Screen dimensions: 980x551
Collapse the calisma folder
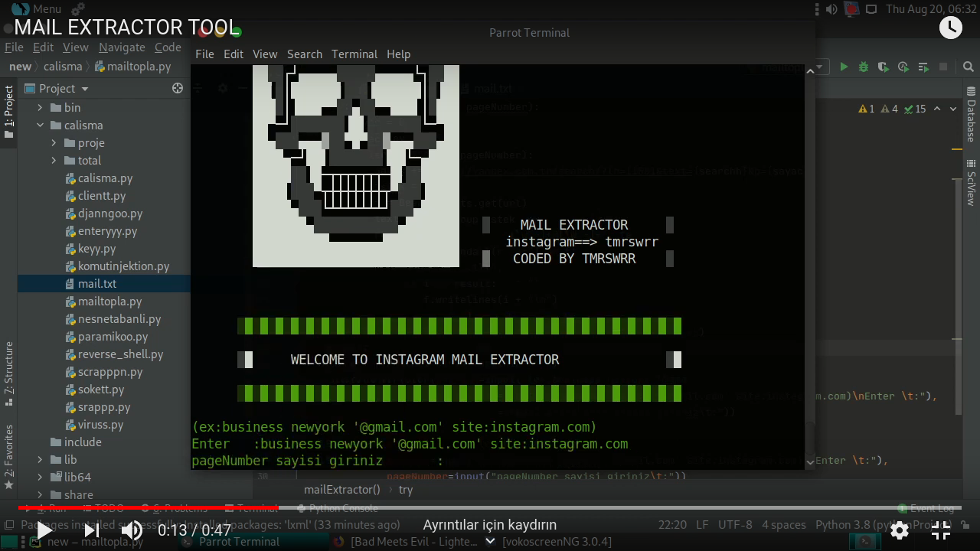coord(40,125)
